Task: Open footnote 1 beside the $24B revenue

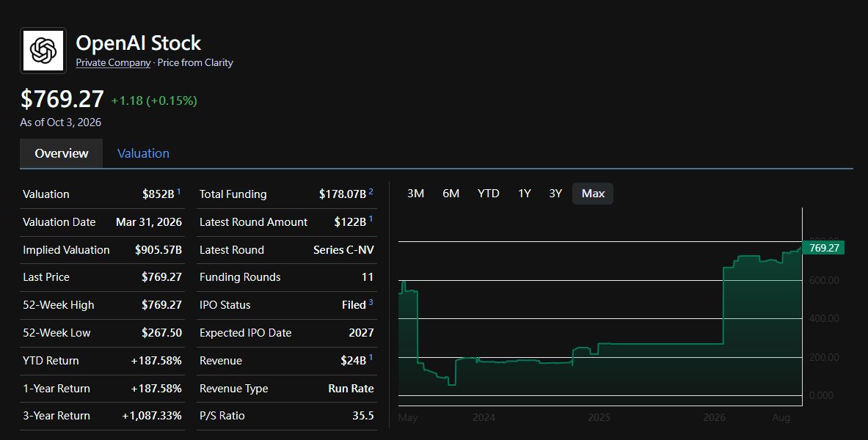Action: point(371,358)
